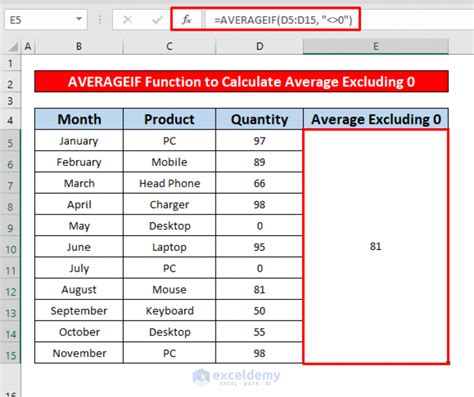Click the Insert Function fx icon
Image resolution: width=474 pixels, height=397 pixels.
(186, 20)
